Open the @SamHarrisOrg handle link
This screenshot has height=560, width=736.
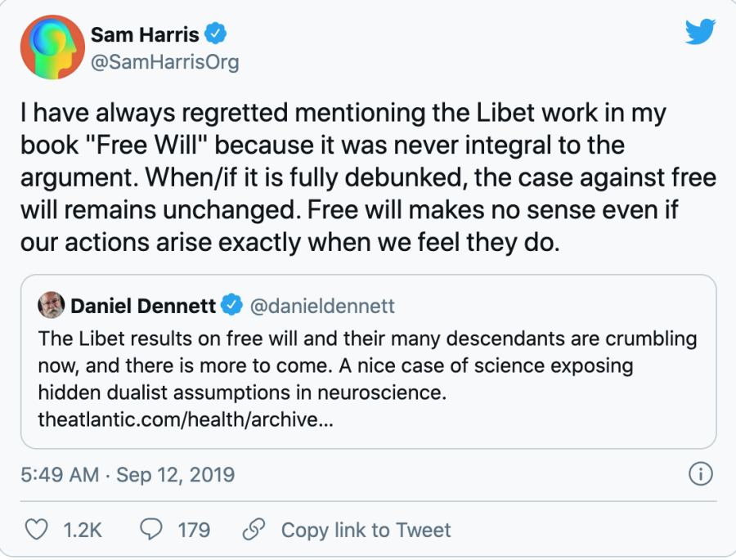click(x=164, y=62)
